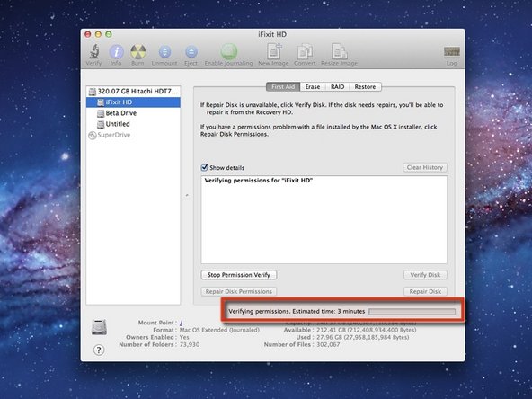Image resolution: width=532 pixels, height=399 pixels.
Task: Click the Format value Mac OS Extended (Journaled)
Action: click(x=219, y=330)
